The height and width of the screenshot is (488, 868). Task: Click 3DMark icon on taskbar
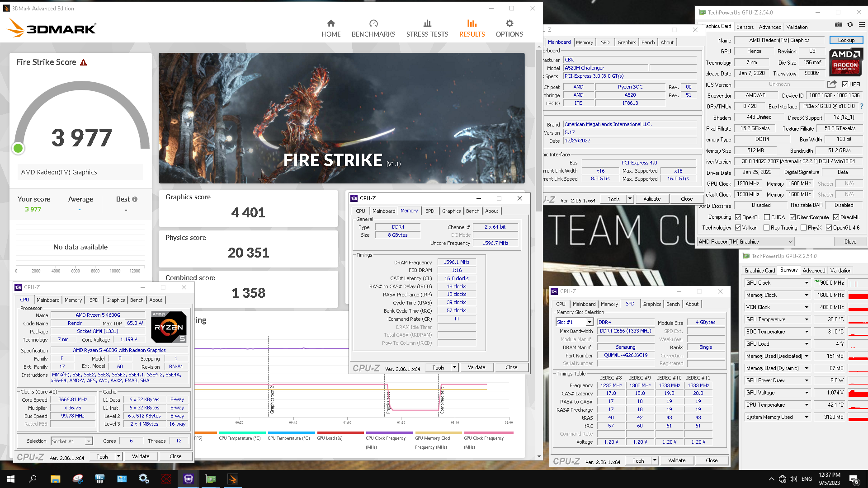pos(233,479)
